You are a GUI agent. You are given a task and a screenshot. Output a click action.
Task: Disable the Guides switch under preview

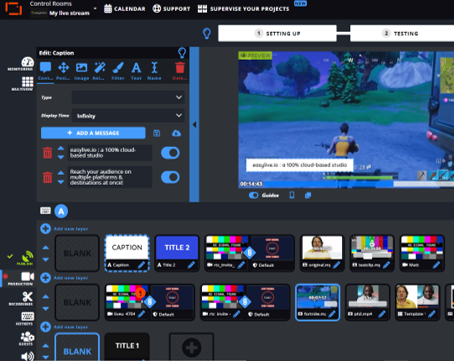point(254,195)
